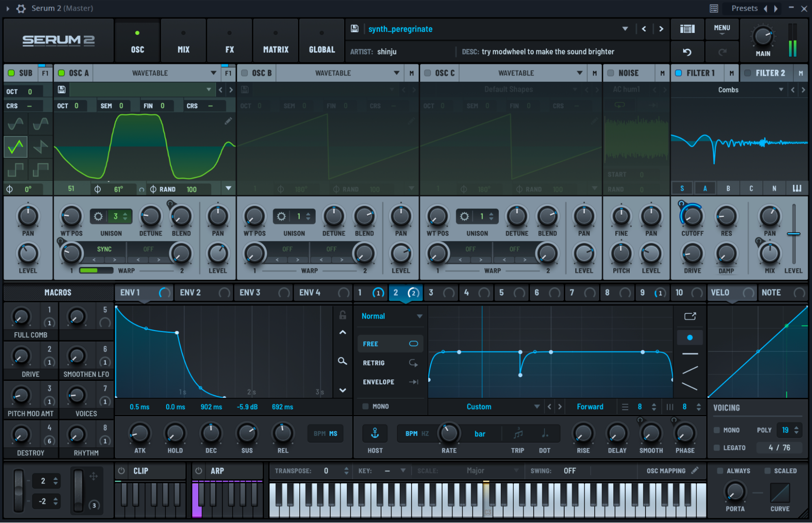
Task: Mute OSC A using its M button
Action: click(229, 73)
